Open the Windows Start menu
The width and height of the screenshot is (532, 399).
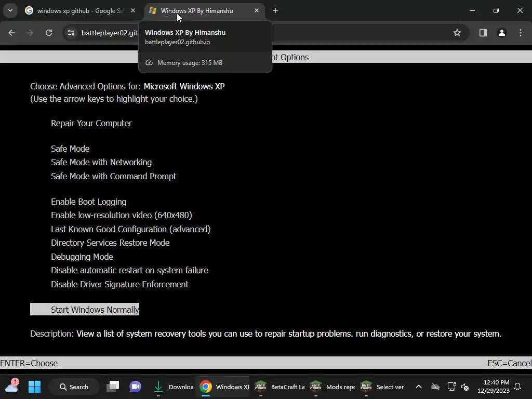[35, 387]
